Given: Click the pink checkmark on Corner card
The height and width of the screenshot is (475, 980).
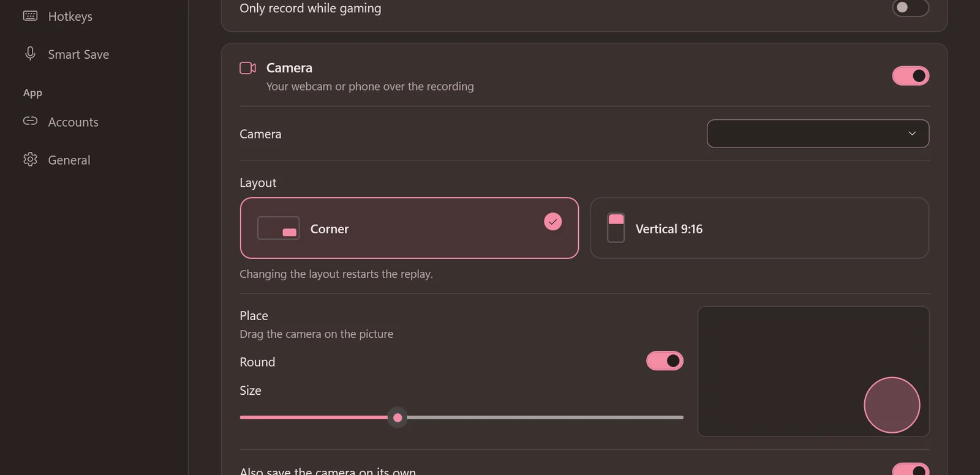Looking at the screenshot, I should (553, 222).
